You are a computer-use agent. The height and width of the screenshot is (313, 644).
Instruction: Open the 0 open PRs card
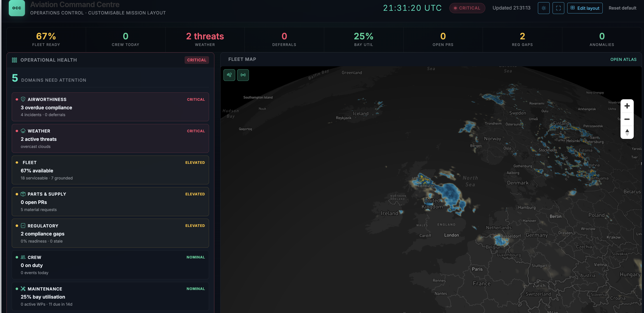coord(110,202)
